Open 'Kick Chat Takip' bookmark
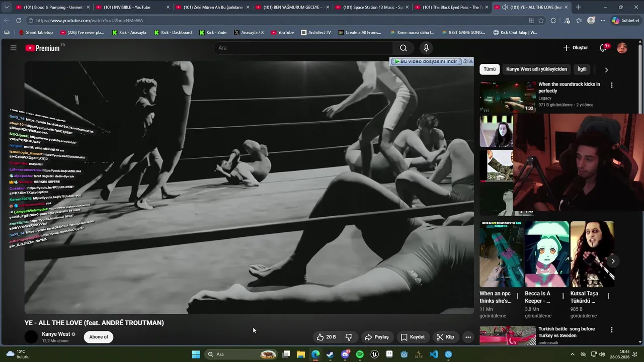This screenshot has width=644, height=362. (x=515, y=32)
